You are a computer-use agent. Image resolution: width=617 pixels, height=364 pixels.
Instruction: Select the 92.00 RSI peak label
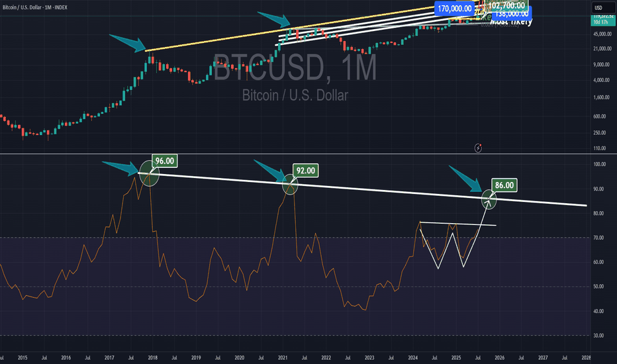pyautogui.click(x=306, y=171)
